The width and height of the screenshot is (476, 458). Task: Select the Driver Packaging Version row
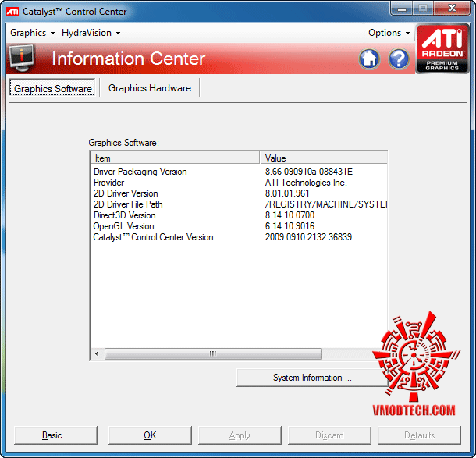239,172
